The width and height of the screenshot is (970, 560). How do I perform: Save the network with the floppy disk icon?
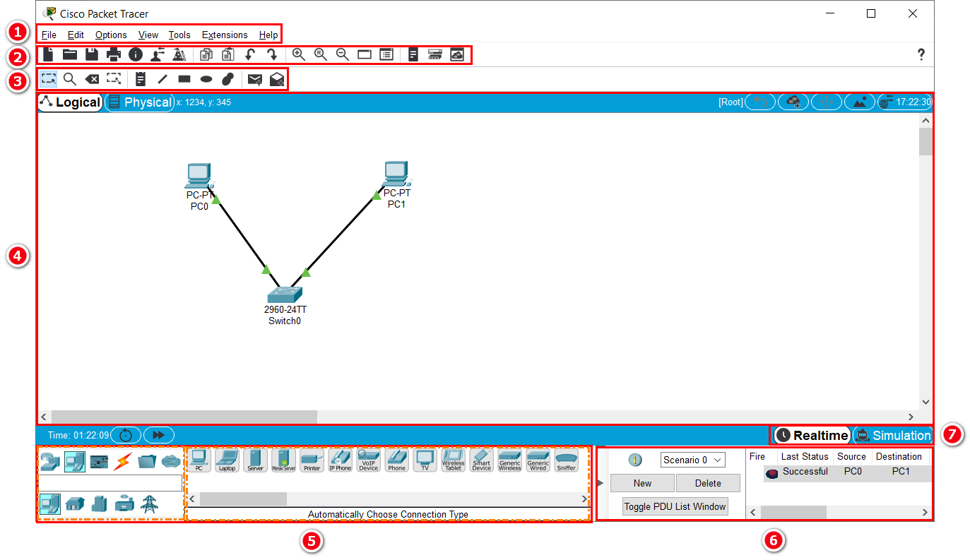pos(92,54)
